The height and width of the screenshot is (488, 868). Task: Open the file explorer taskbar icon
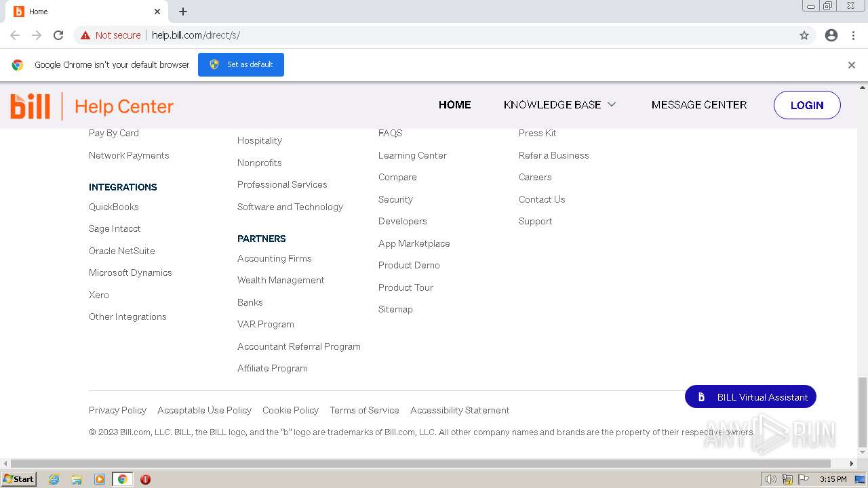pos(77,479)
